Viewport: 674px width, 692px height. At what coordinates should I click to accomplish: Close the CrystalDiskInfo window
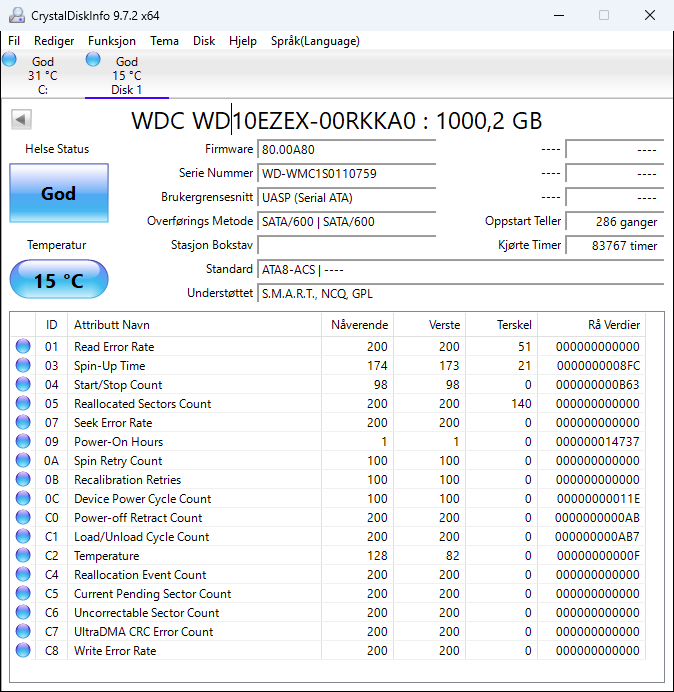tap(650, 15)
